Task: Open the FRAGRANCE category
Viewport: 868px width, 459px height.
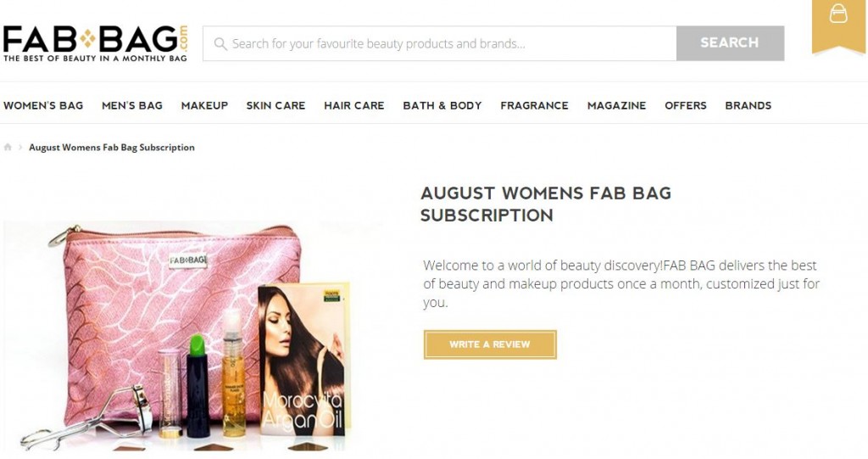Action: (x=534, y=105)
